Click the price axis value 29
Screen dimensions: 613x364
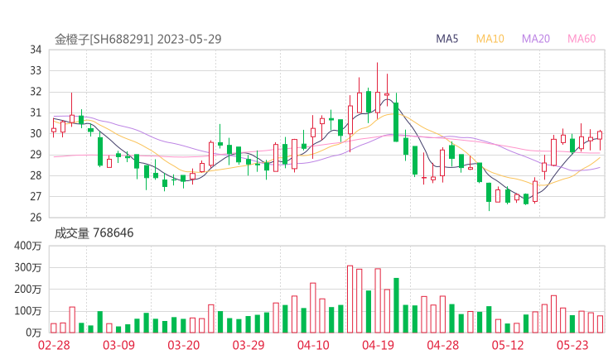[36, 155]
